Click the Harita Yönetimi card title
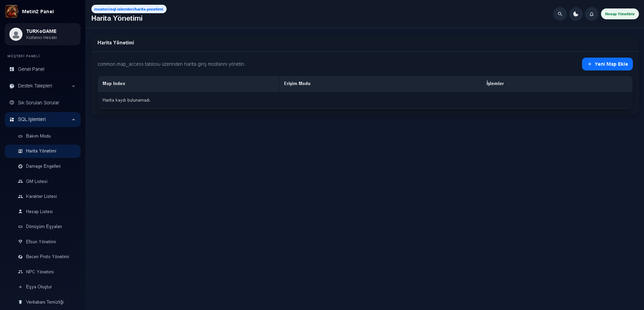Viewport: 644px width, 310px height. point(116,43)
